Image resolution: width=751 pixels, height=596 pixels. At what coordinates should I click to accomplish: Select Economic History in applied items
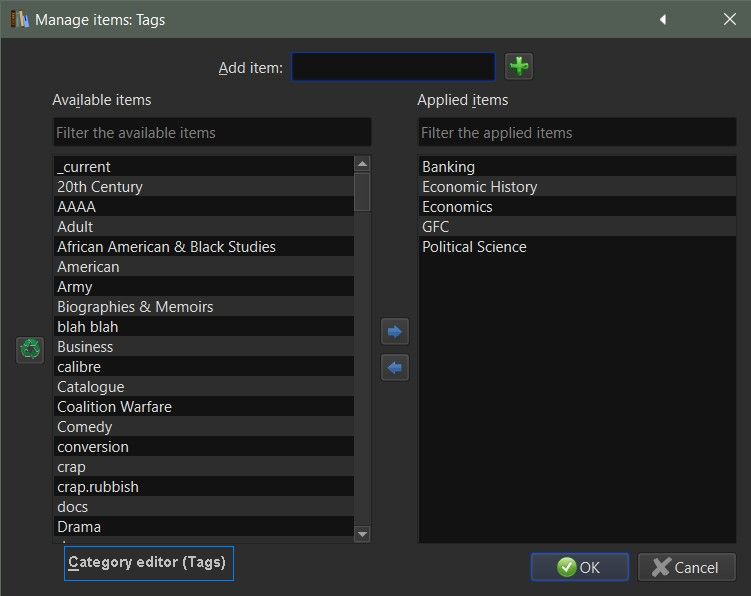[x=577, y=186]
